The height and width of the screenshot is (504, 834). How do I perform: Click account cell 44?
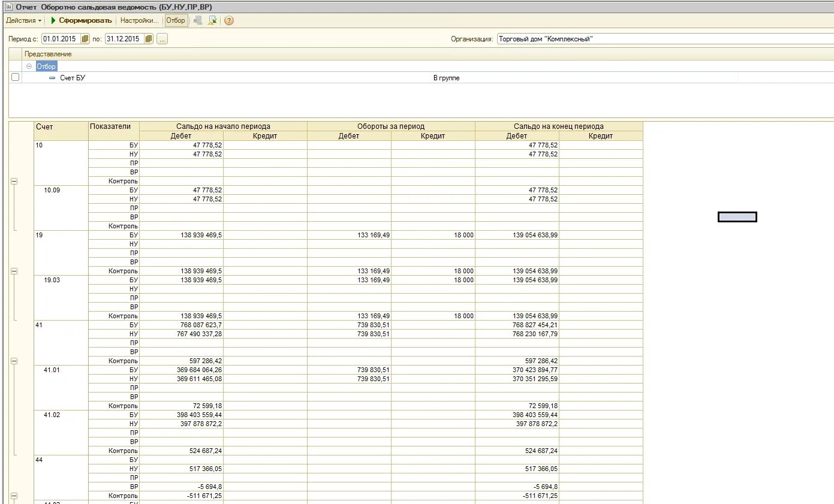tap(61, 478)
